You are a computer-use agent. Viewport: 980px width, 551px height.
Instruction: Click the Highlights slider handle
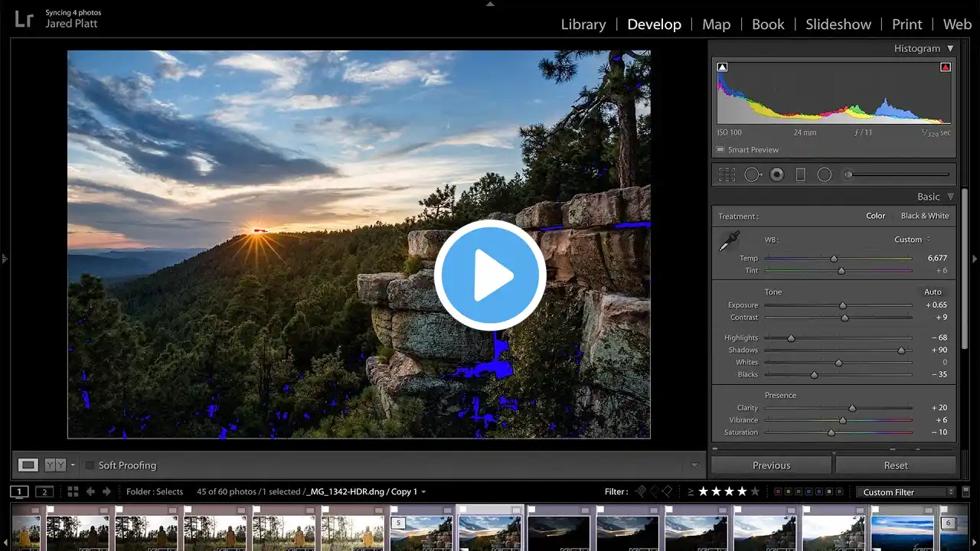(x=791, y=338)
